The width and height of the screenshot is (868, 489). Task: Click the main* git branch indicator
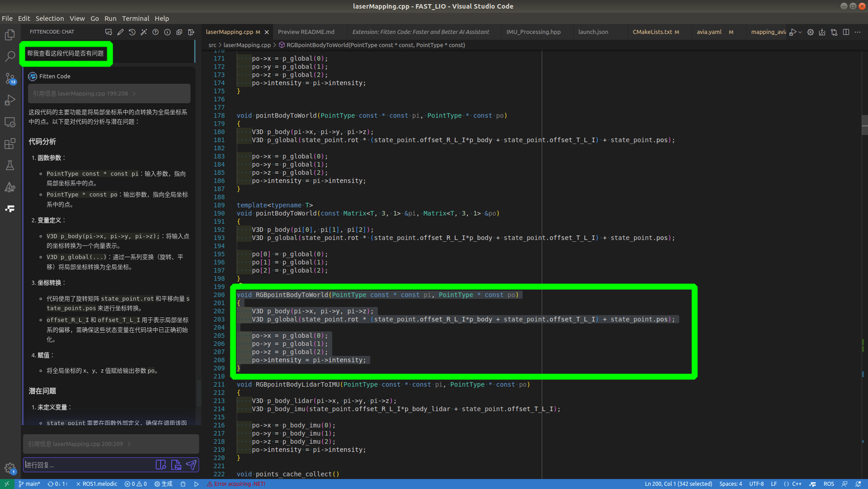tap(30, 484)
